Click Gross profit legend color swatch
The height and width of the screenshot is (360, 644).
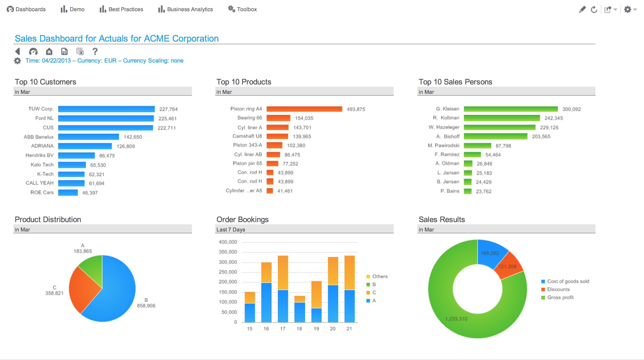[x=543, y=298]
